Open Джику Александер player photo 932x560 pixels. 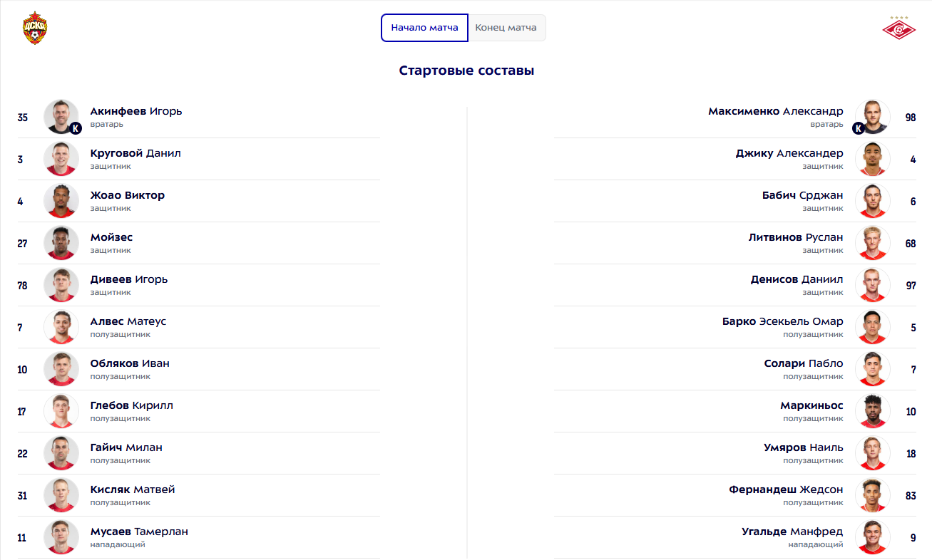coord(872,159)
